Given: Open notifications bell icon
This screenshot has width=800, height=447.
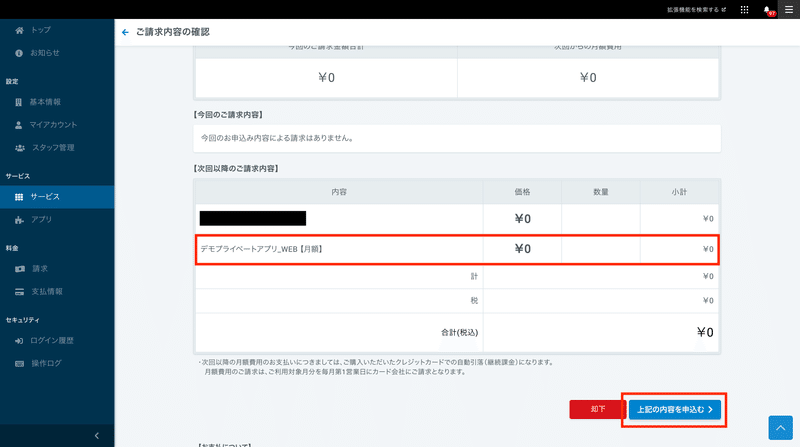Looking at the screenshot, I should click(x=767, y=10).
